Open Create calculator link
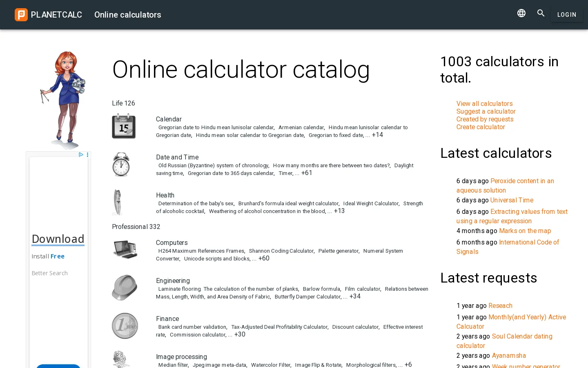 [x=481, y=127]
